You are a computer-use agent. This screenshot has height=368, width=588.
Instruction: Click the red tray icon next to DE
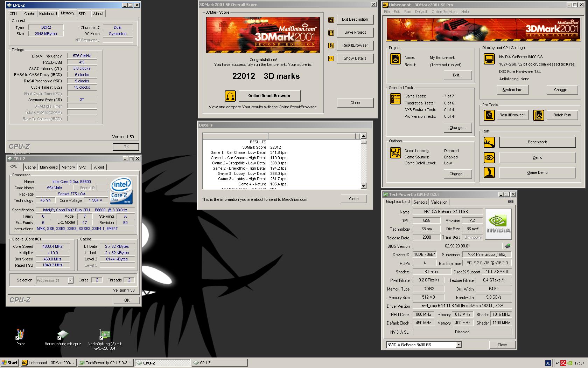(563, 363)
